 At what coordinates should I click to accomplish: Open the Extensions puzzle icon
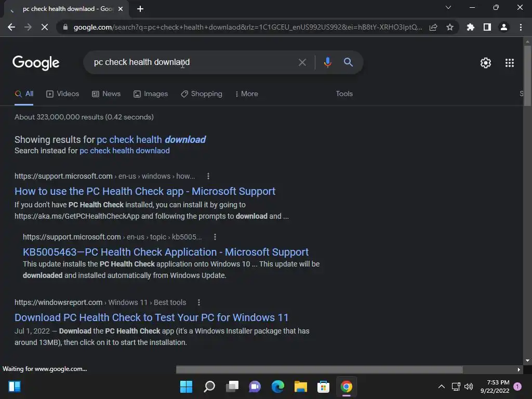(471, 27)
